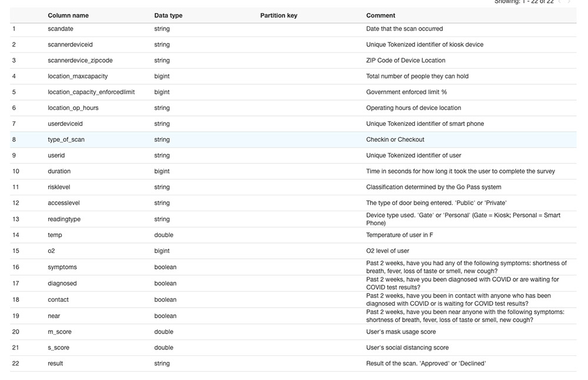Click the "Data type" column header
Viewport: 588px width, 380px height.
point(168,15)
